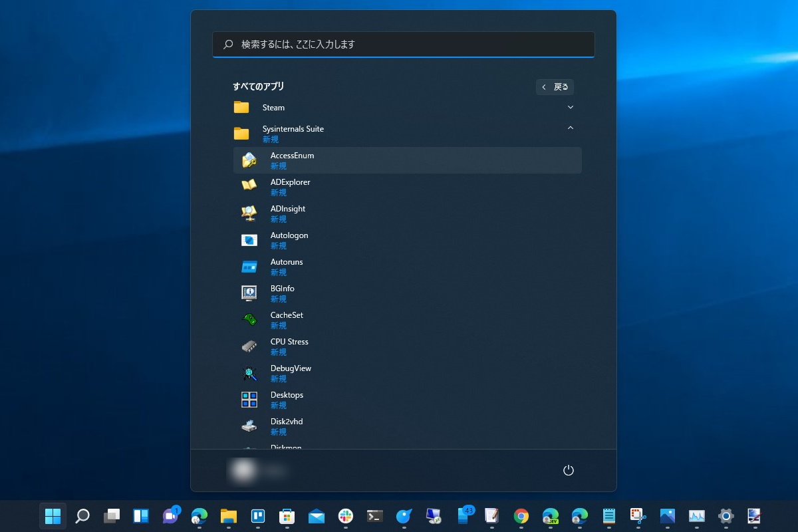Open the power options button
The image size is (798, 532).
[x=568, y=470]
